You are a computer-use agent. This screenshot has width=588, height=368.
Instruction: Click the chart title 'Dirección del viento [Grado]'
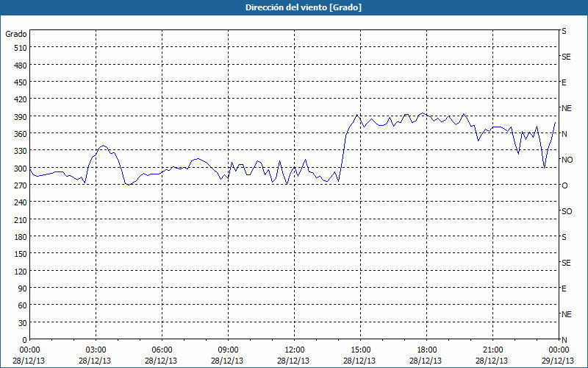click(x=304, y=7)
